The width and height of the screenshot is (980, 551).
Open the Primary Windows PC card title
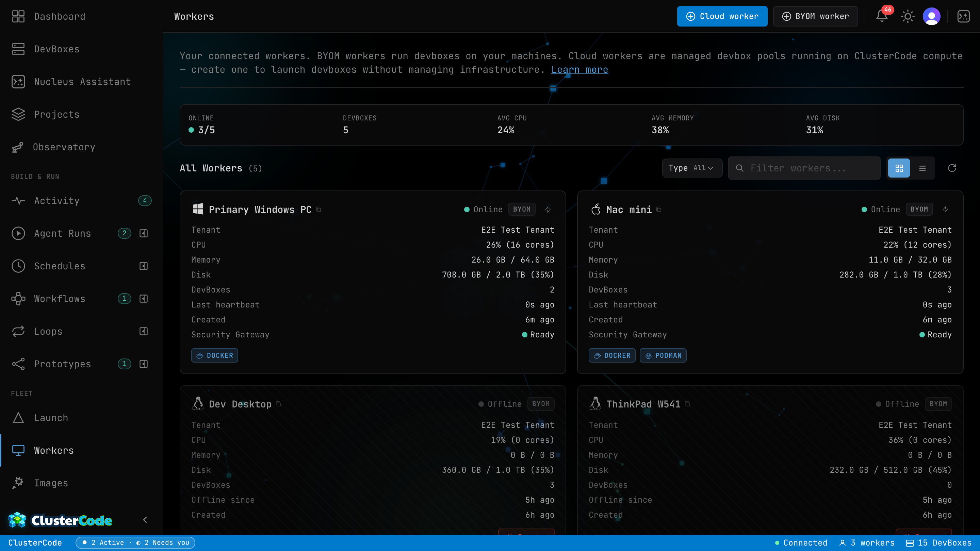(x=260, y=210)
